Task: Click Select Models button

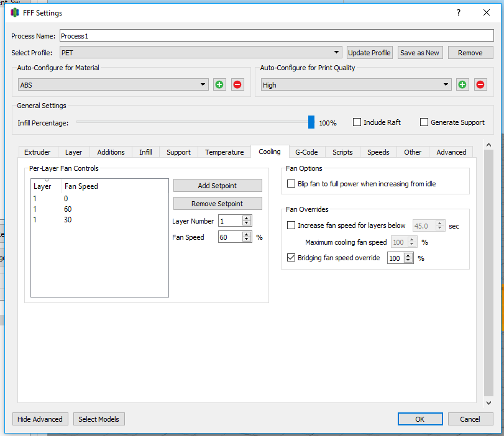Action: (x=99, y=419)
